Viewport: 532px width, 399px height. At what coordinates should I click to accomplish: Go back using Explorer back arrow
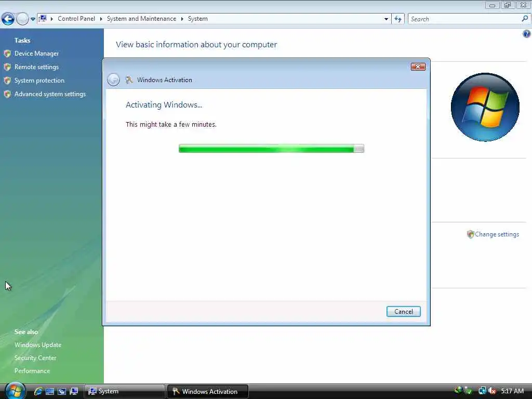[8, 19]
